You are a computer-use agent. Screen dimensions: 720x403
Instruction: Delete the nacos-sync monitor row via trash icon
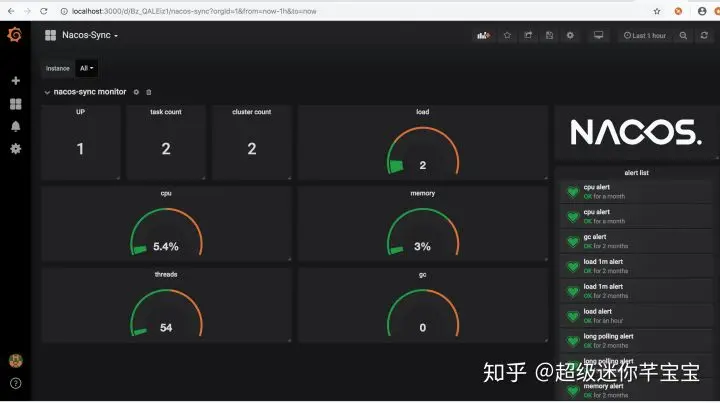click(149, 92)
